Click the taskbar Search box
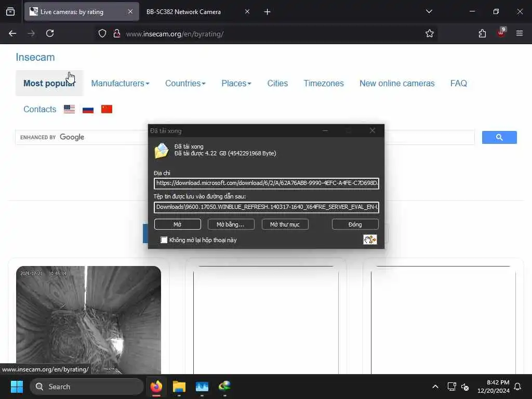The image size is (532, 399). (x=87, y=387)
